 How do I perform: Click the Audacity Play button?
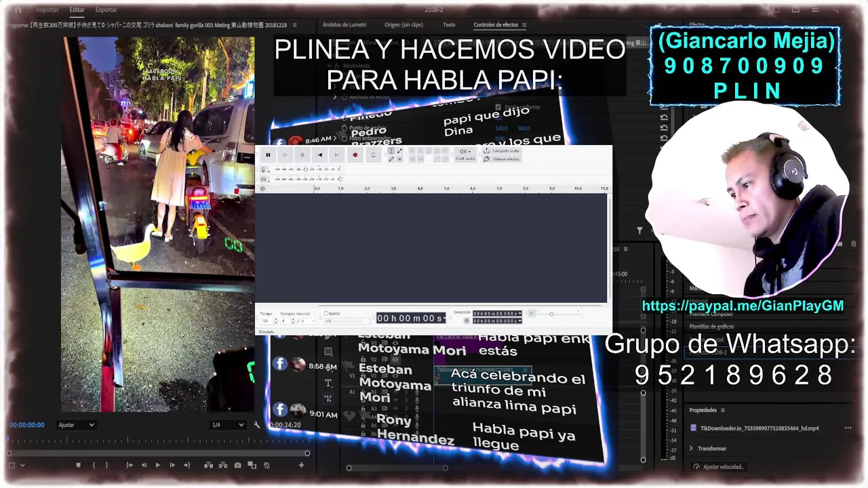285,155
